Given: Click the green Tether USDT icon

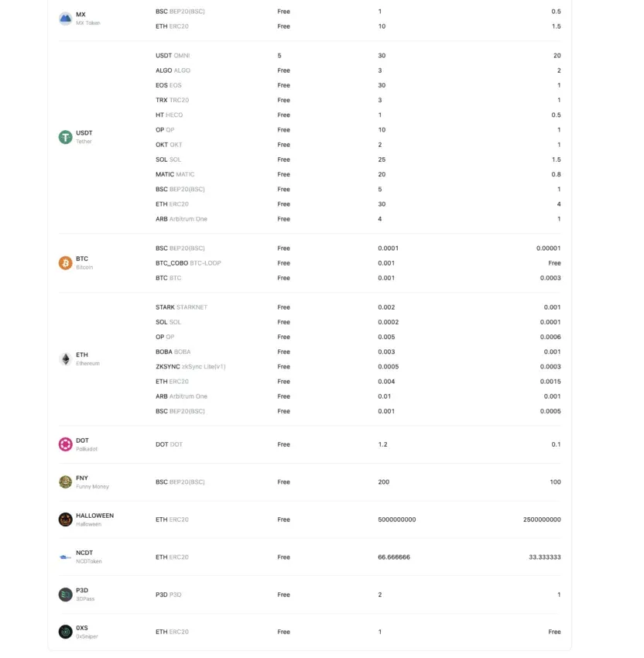Looking at the screenshot, I should pyautogui.click(x=65, y=137).
